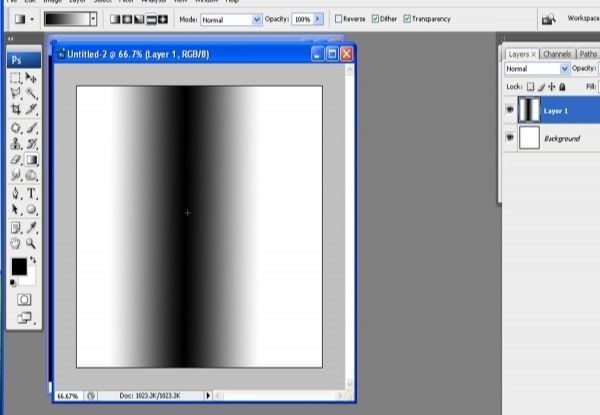Toggle lock all padlock icon
The height and width of the screenshot is (415, 600).
pyautogui.click(x=562, y=87)
